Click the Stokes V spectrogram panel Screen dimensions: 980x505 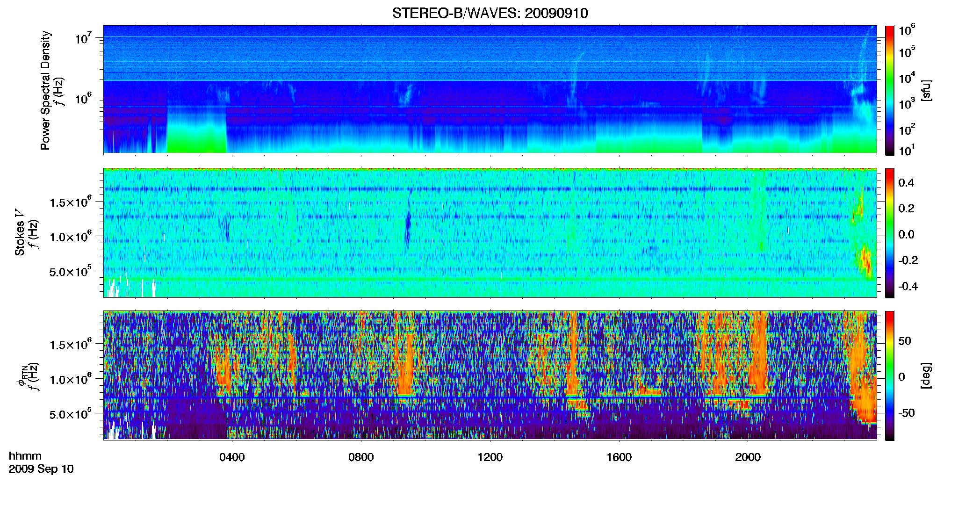490,232
